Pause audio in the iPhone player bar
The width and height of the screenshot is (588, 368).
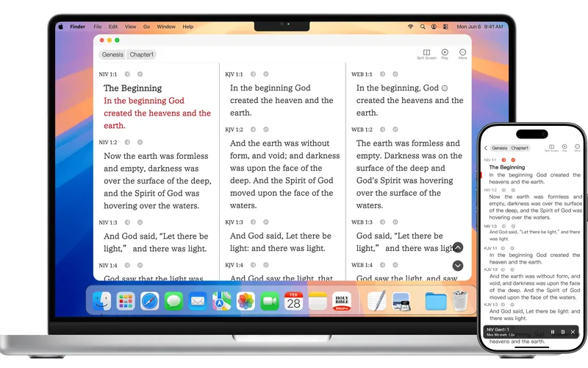pyautogui.click(x=553, y=332)
